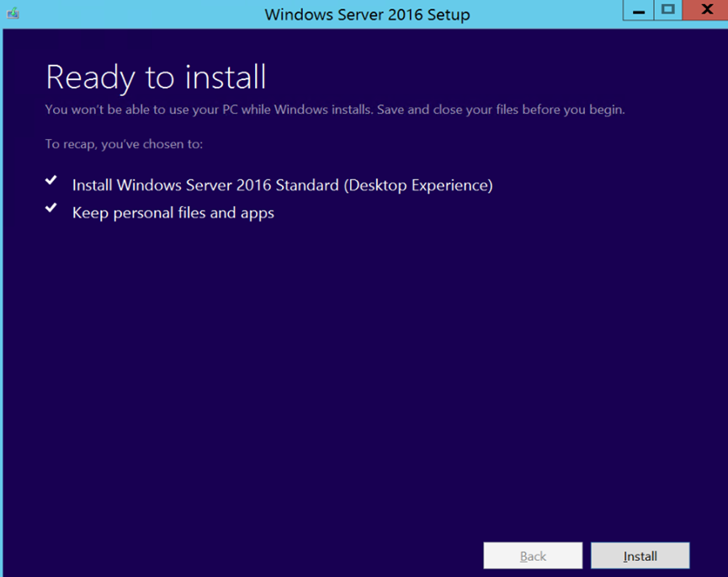This screenshot has height=577, width=728.
Task: Select the 'Ready to install' heading
Action: coord(156,77)
